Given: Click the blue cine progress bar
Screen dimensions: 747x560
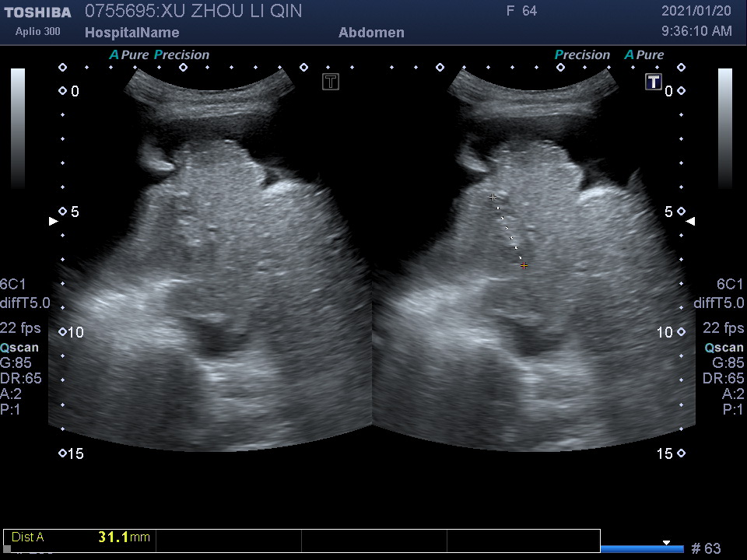Looking at the screenshot, I should (642, 550).
